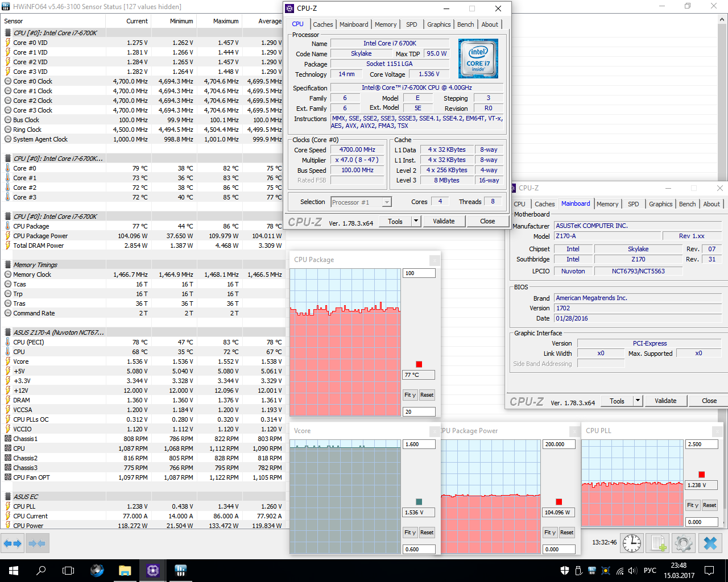This screenshot has width=728, height=582.
Task: Select the Bench tab in the mainboard CPU-Z window
Action: coord(688,204)
